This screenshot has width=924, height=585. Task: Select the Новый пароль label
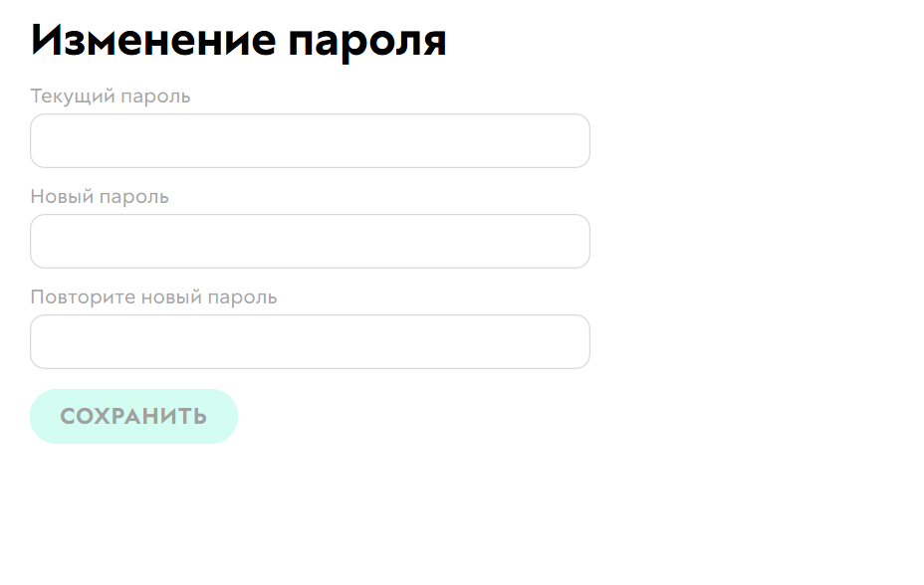pos(102,196)
